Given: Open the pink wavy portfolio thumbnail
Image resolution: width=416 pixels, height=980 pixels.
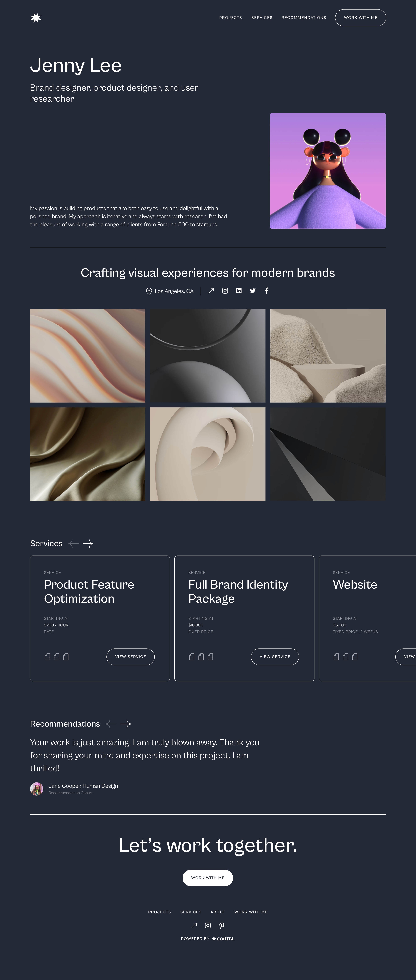Looking at the screenshot, I should coord(88,356).
